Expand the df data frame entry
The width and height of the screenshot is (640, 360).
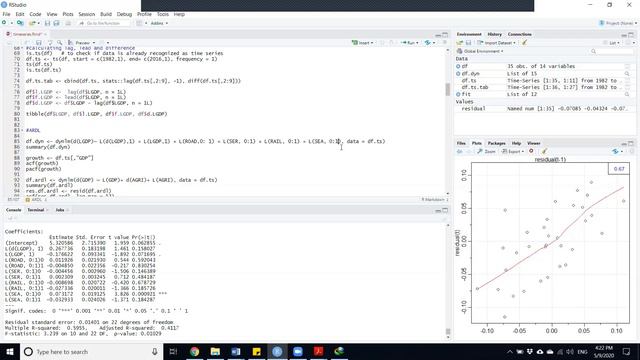tap(458, 66)
